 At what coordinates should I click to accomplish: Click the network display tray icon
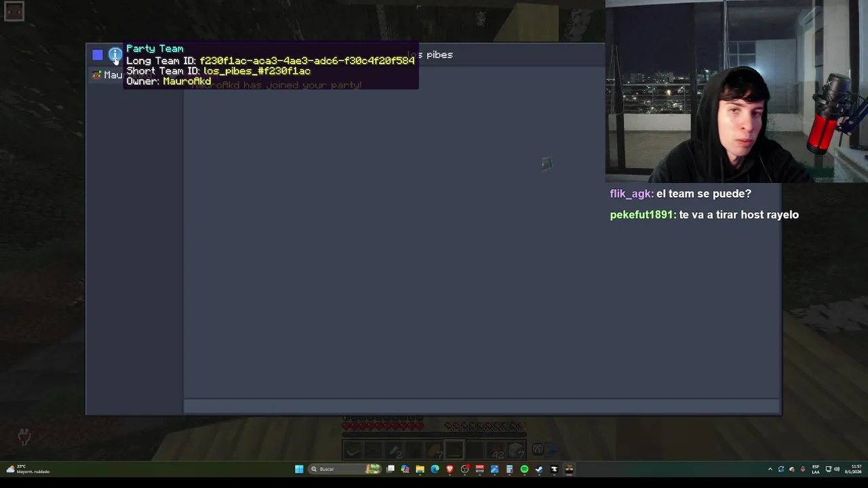(829, 469)
